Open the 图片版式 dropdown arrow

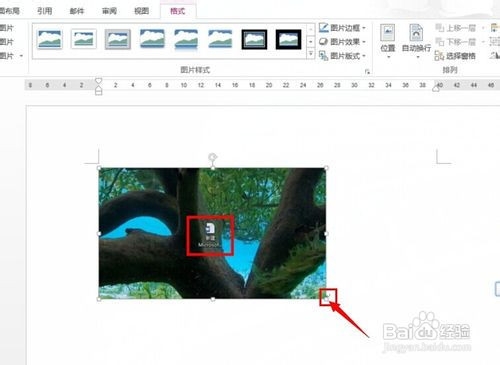[364, 56]
